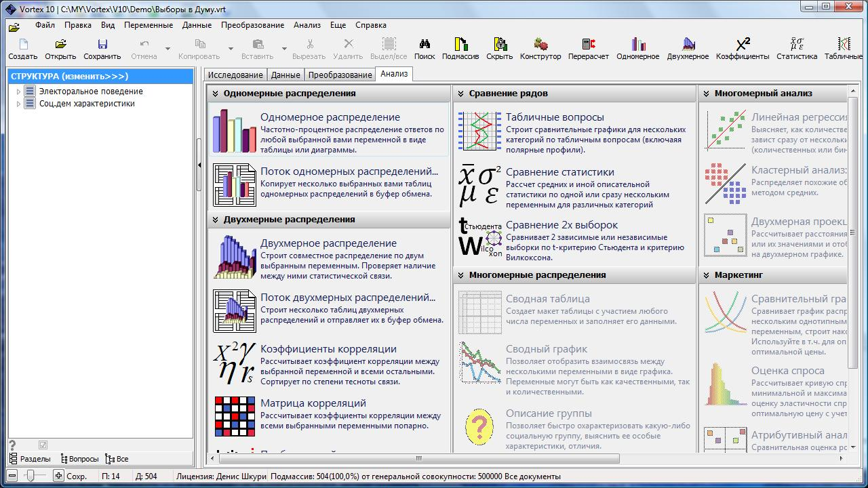Click the СТРУКТУРА (изменить>>>) header link
Image resolution: width=868 pixels, height=488 pixels.
click(x=69, y=77)
